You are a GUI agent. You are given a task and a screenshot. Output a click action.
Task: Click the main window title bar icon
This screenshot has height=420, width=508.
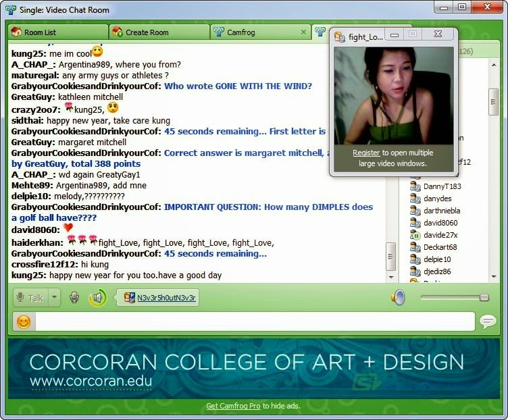point(11,9)
